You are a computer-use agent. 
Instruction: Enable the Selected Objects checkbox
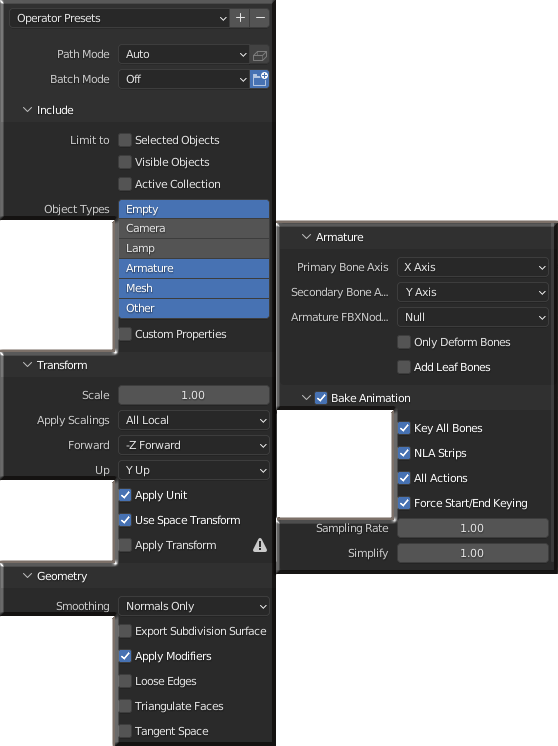125,140
